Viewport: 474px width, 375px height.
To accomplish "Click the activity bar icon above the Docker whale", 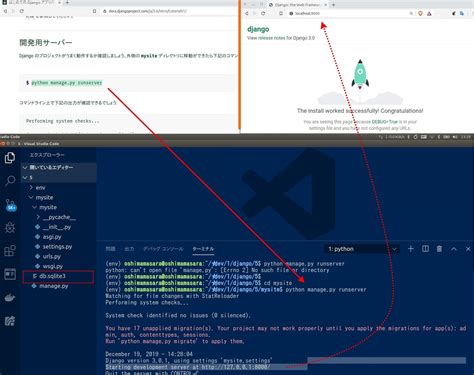I will click(x=10, y=274).
